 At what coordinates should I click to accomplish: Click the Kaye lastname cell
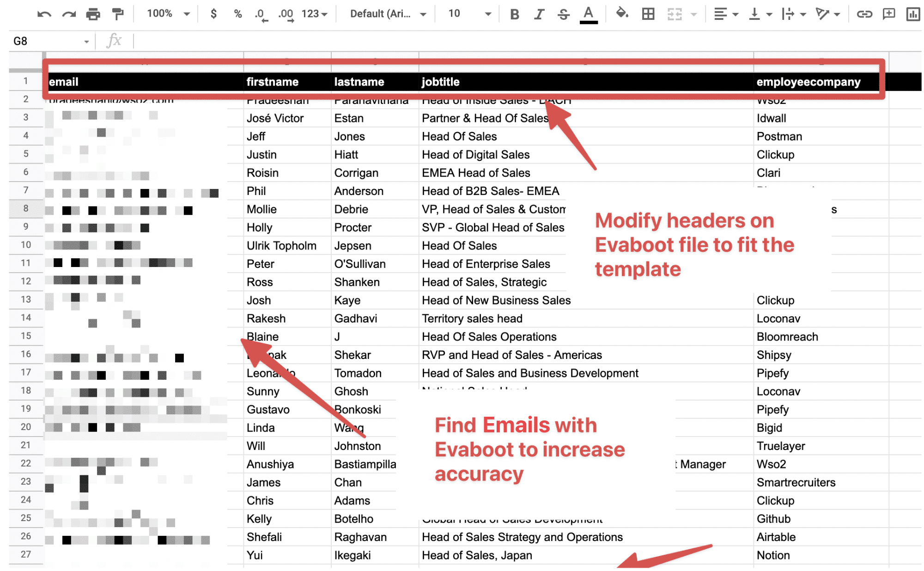coord(375,300)
